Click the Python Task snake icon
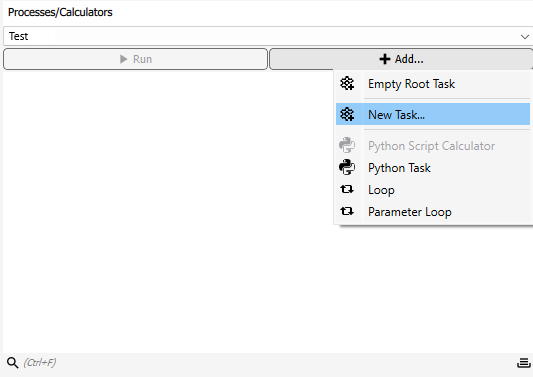The height and width of the screenshot is (377, 533). tap(347, 167)
